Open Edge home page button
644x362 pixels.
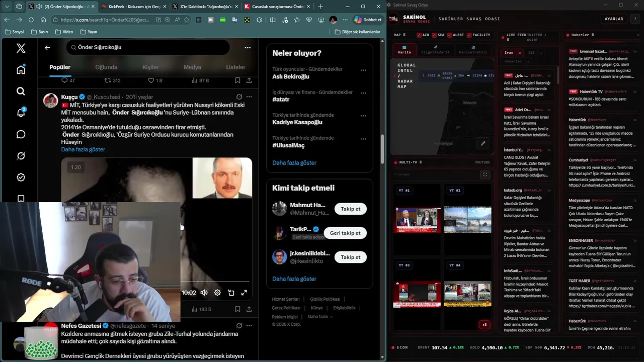pos(43,20)
